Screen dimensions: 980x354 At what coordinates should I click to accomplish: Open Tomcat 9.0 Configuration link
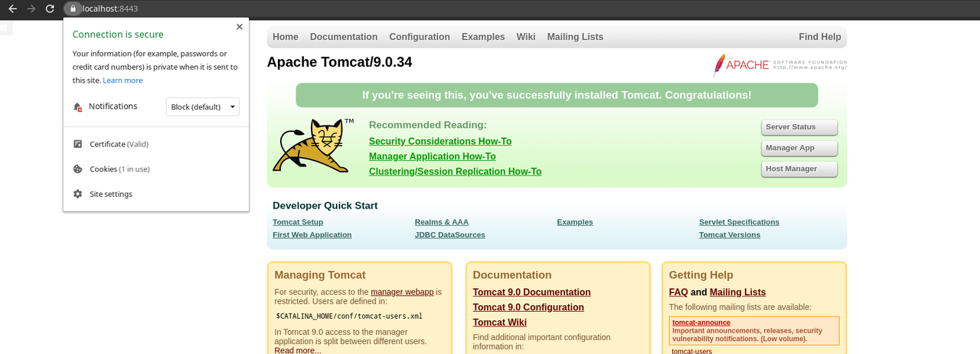pyautogui.click(x=528, y=307)
